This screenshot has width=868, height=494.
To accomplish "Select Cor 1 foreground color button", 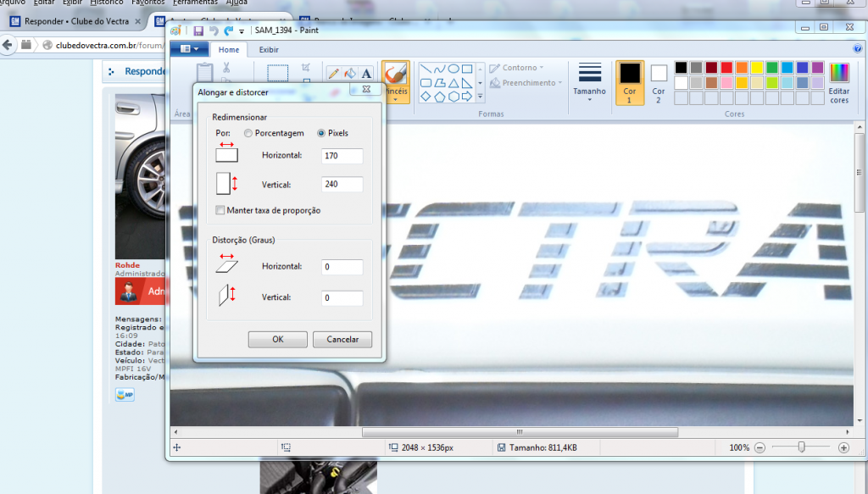I will pyautogui.click(x=630, y=83).
